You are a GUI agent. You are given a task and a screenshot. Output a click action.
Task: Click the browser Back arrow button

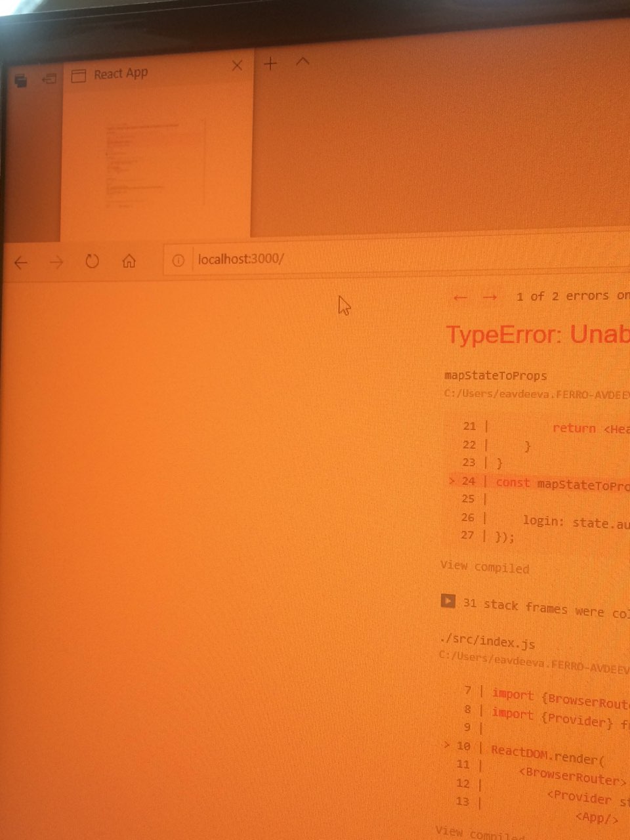[x=21, y=262]
